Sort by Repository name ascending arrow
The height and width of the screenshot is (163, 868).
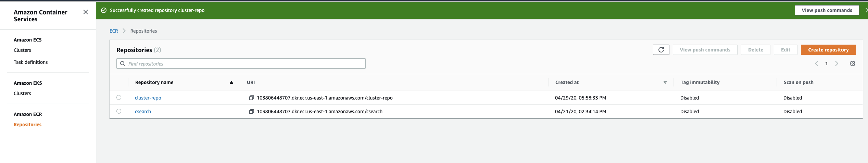(x=231, y=82)
